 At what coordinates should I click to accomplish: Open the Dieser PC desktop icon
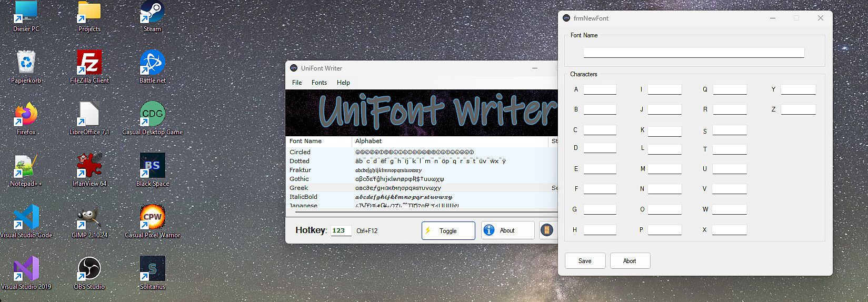click(x=26, y=16)
